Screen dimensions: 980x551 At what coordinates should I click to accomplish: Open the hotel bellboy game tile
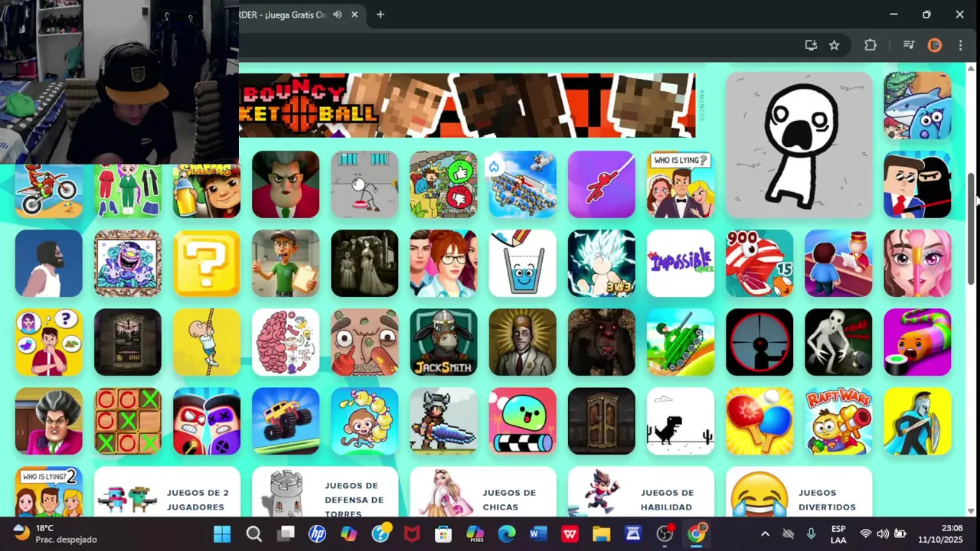tap(838, 263)
